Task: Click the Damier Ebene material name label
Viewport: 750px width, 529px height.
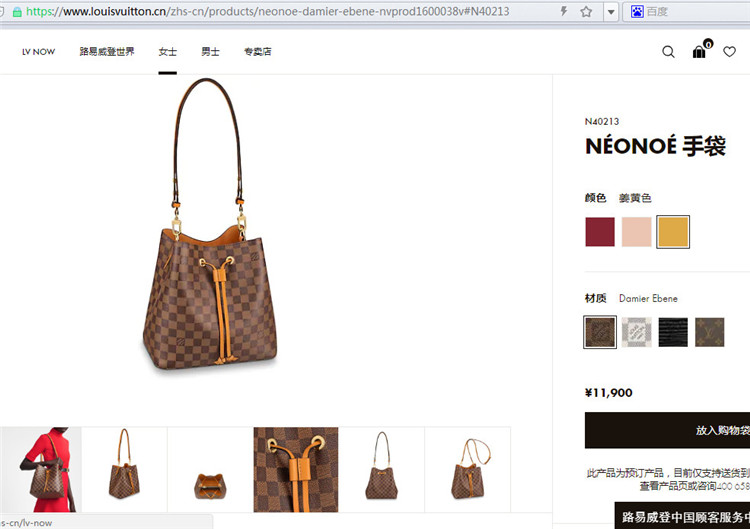Action: tap(648, 298)
